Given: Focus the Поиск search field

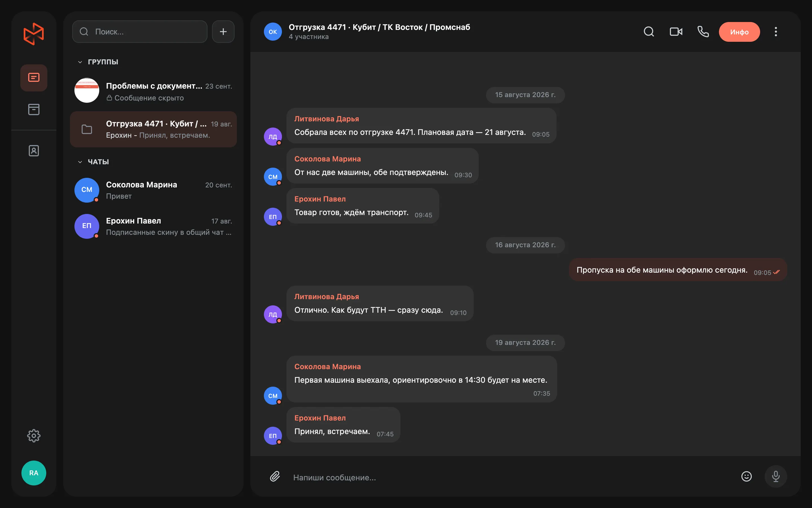Looking at the screenshot, I should coord(140,32).
